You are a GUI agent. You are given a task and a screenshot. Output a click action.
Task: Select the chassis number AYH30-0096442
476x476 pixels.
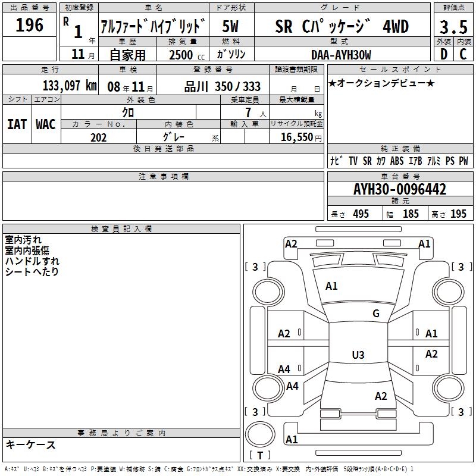coord(400,189)
